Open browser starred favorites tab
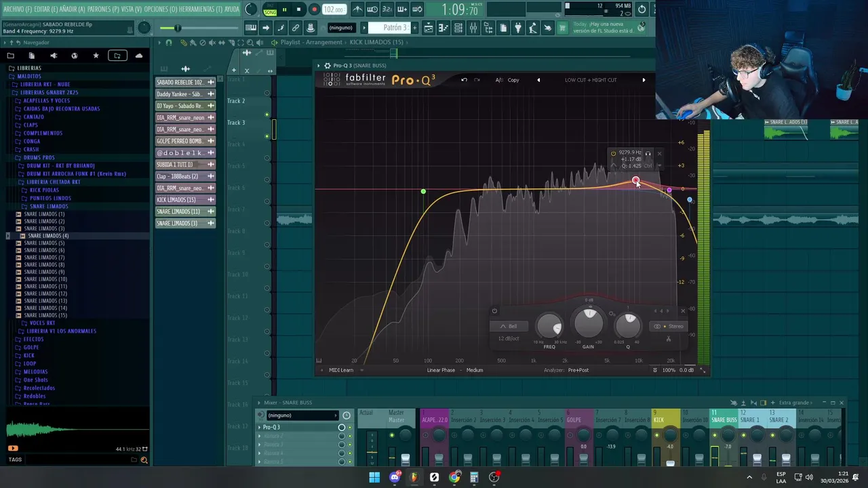Image resolution: width=868 pixels, height=488 pixels. (x=96, y=56)
